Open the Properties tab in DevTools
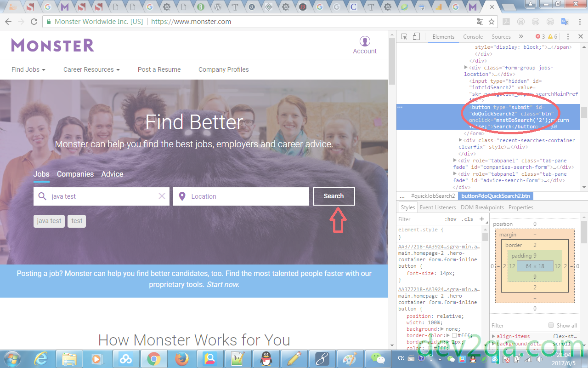This screenshot has height=368, width=588. [x=521, y=207]
